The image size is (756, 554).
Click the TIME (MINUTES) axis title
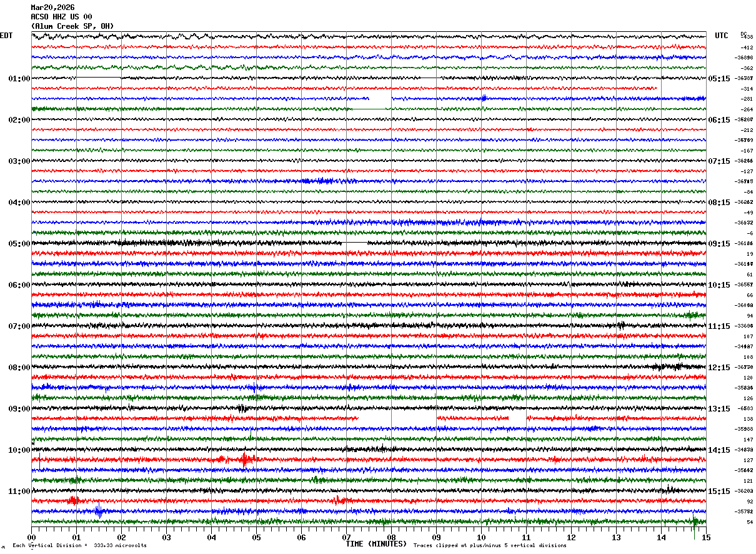pos(376,544)
